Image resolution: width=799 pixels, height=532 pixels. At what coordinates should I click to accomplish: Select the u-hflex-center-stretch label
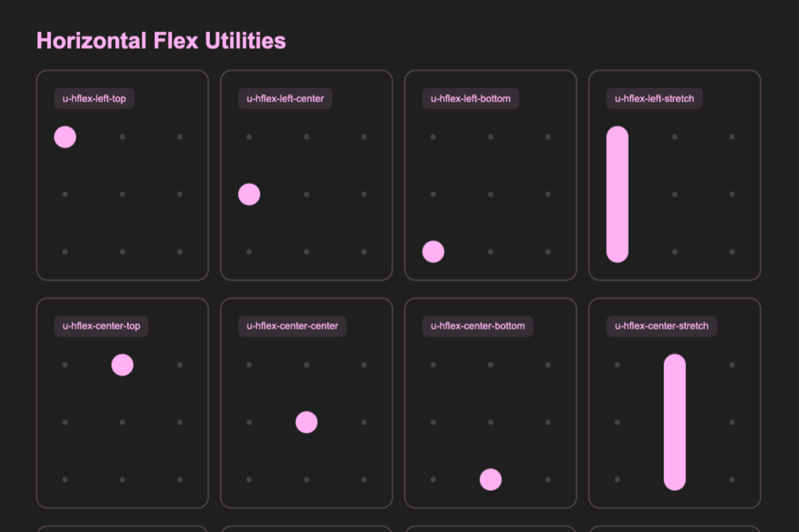click(661, 326)
